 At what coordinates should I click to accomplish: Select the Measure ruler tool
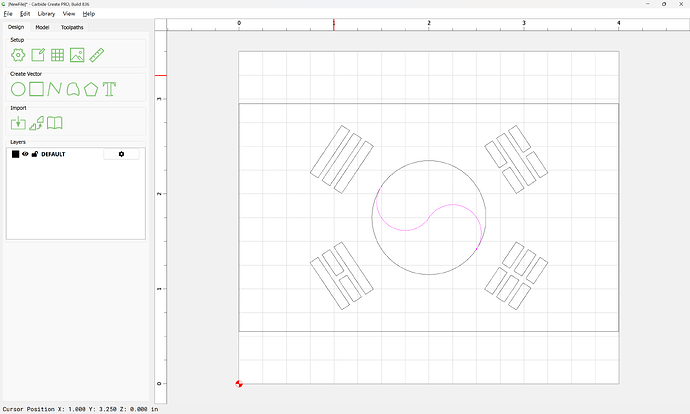tap(97, 55)
